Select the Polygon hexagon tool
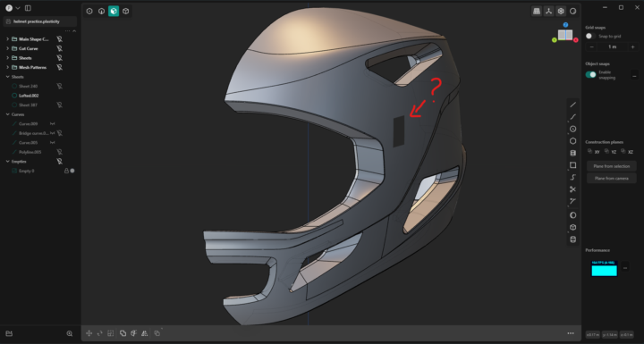 573,141
